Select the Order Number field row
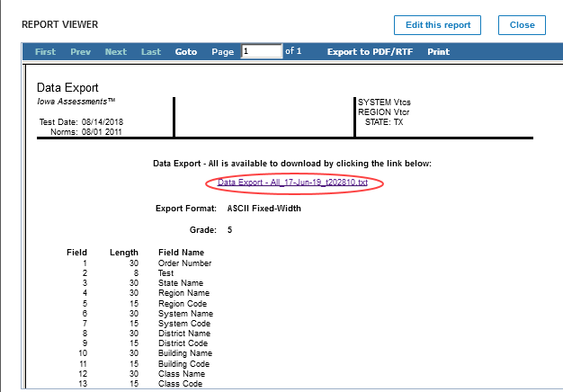Image resolution: width=563 pixels, height=392 pixels. (x=184, y=263)
